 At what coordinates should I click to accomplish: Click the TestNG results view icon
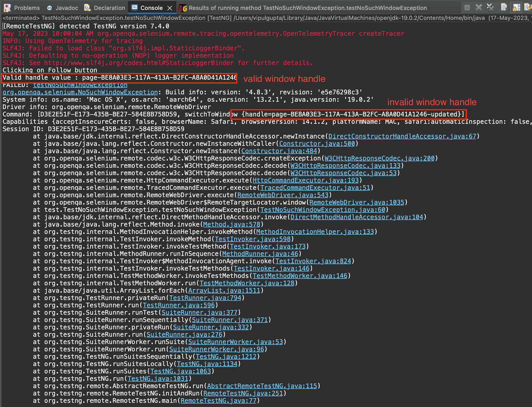tap(183, 8)
